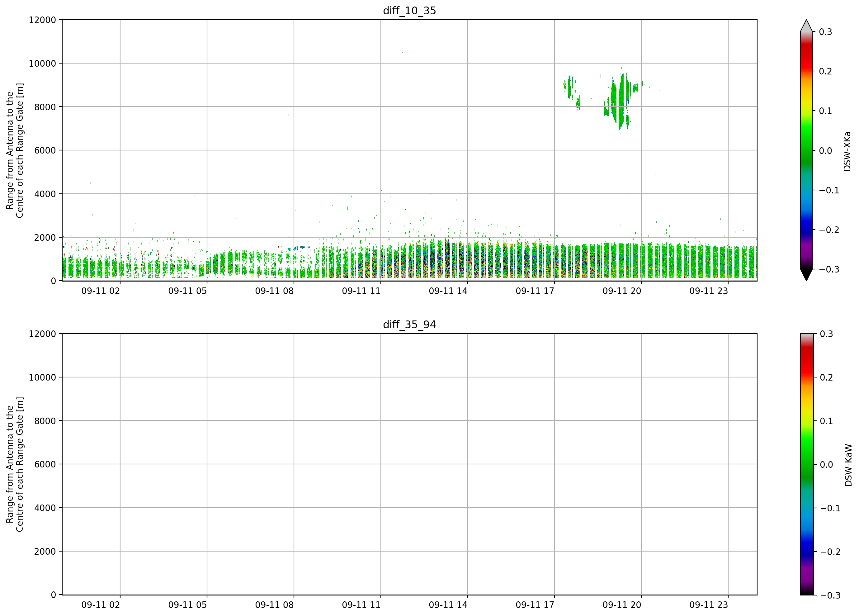Click the 09-11 02 time label under diff_10_35
The width and height of the screenshot is (859, 616).
click(101, 291)
